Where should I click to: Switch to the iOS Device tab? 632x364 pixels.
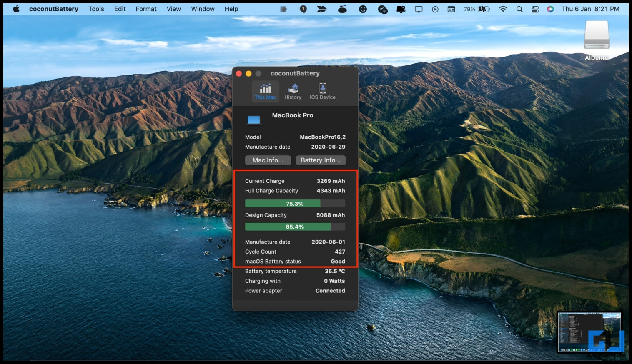point(322,91)
